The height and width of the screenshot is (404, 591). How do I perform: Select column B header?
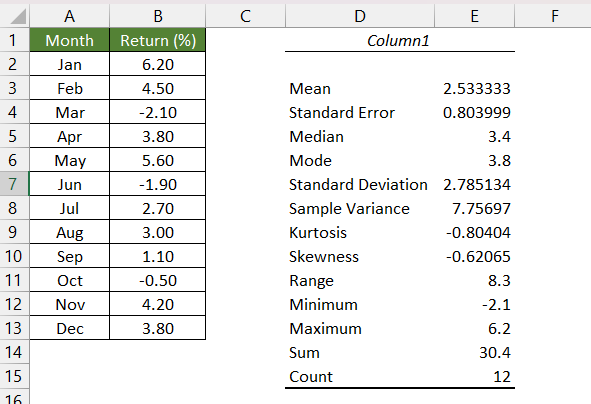[158, 16]
